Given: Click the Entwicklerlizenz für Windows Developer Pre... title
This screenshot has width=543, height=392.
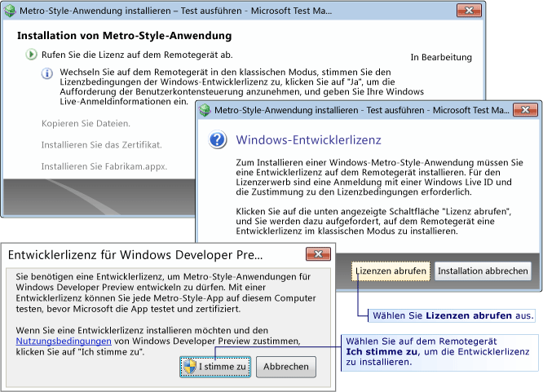Looking at the screenshot, I should (x=135, y=255).
